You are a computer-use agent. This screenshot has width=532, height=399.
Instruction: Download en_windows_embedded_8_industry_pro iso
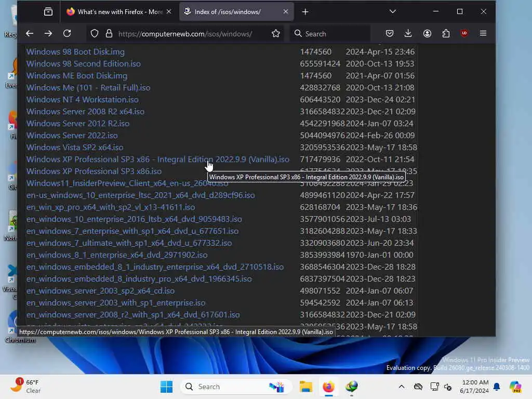click(x=139, y=279)
